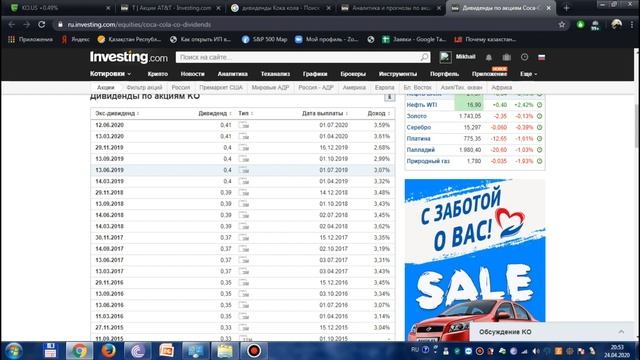Open Нефть WTI quote link
640x360 pixels.
pyautogui.click(x=422, y=105)
